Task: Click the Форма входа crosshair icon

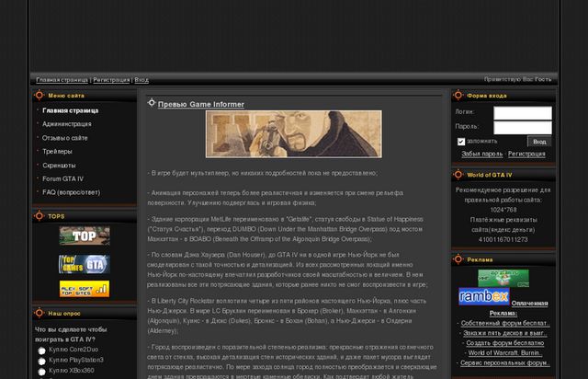Action: 458,95
